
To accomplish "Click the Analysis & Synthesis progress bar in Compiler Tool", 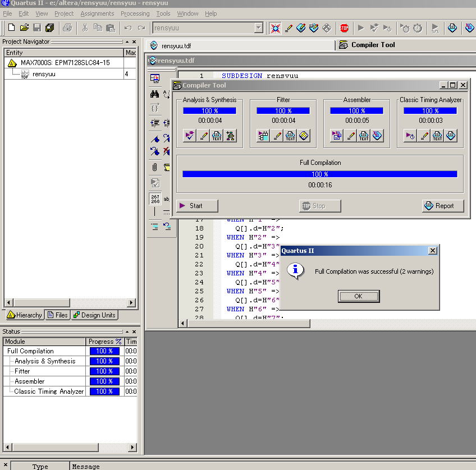I will coord(209,110).
